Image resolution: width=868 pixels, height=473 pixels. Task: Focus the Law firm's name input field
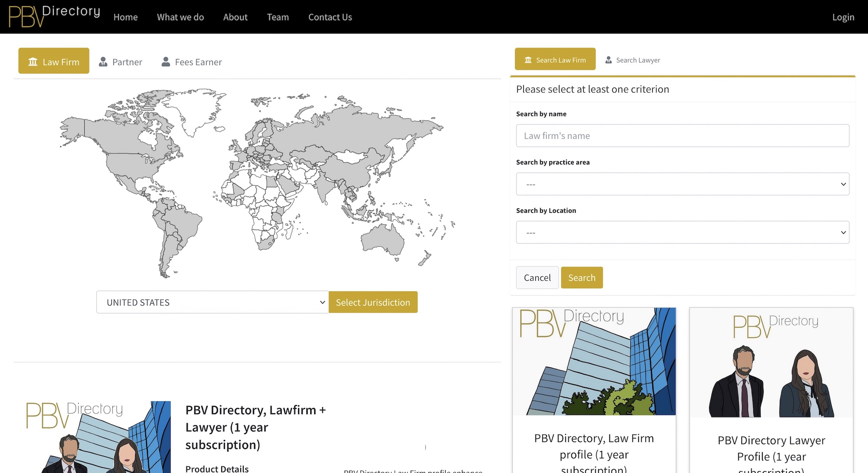[682, 136]
